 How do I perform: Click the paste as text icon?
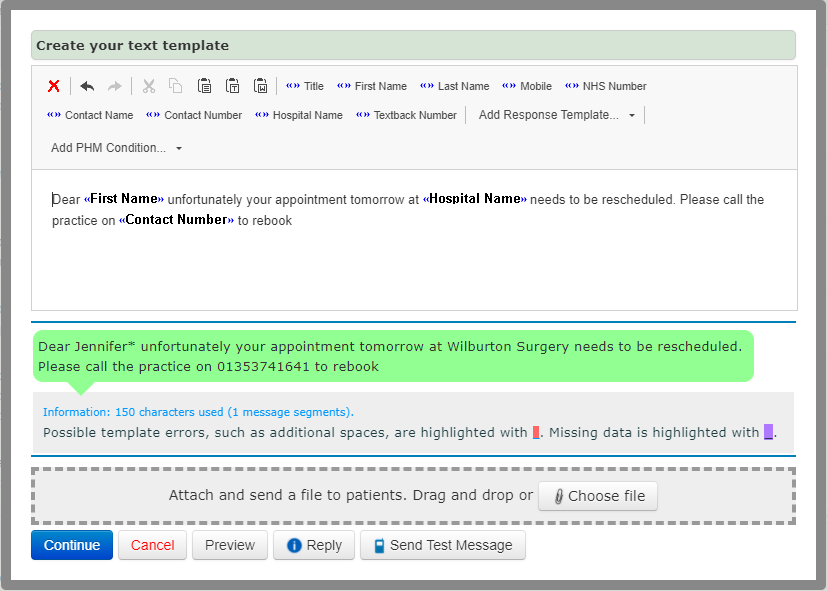(x=232, y=86)
